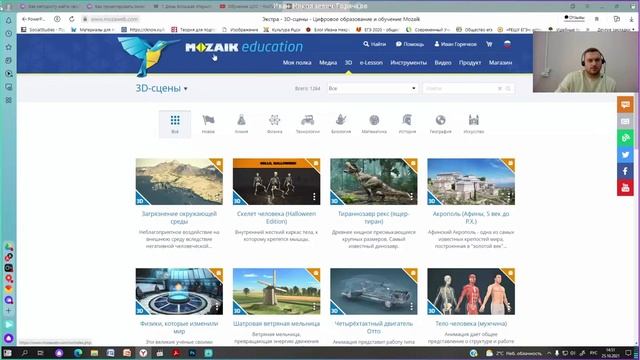Open the Иван Горячков user account
Screen dimensions: 640x360
pos(455,44)
